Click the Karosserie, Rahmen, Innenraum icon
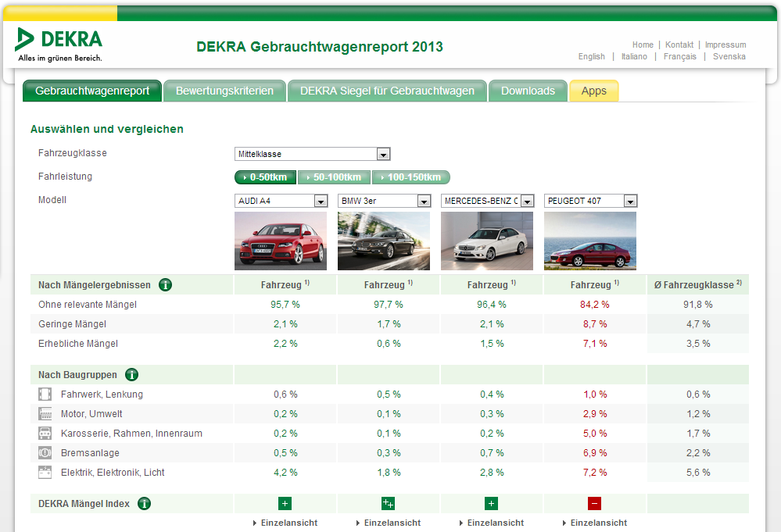781x532 pixels. [x=45, y=434]
